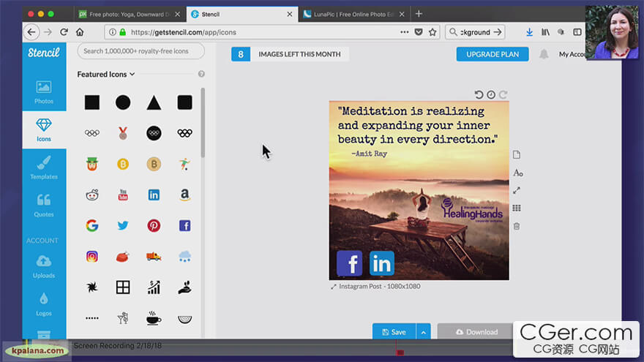Undo the last canvas action
The width and height of the screenshot is (644, 362).
click(x=479, y=95)
